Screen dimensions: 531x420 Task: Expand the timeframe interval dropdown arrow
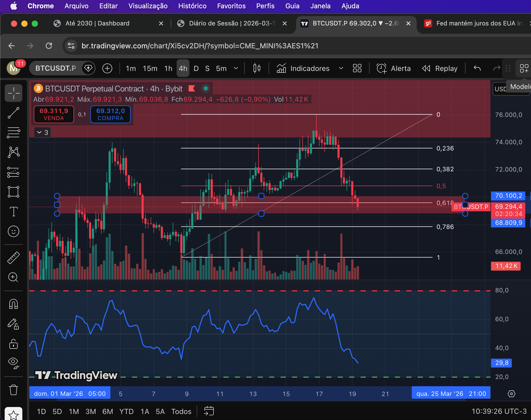pyautogui.click(x=236, y=68)
